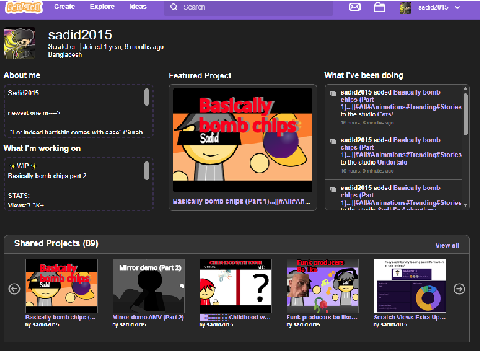This screenshot has width=480, height=360.
Task: Click the What I've been doing heading
Action: tap(364, 75)
